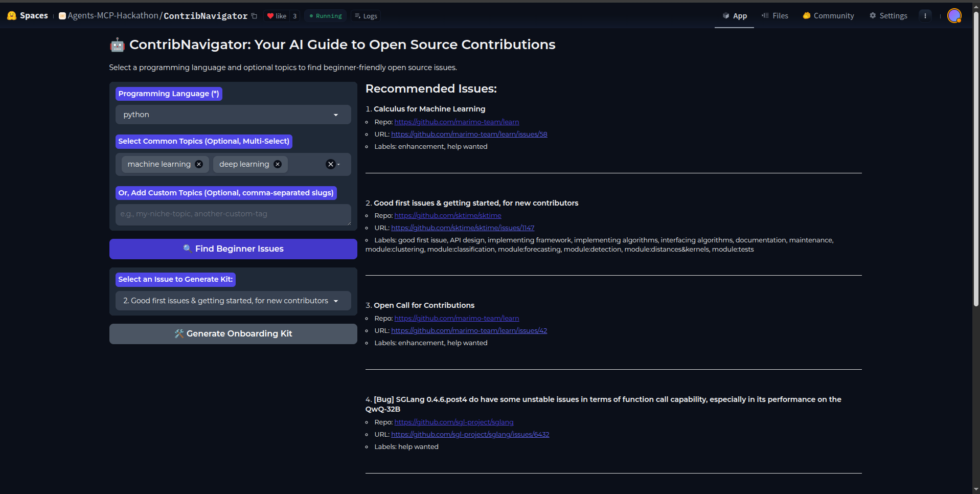Open the Files tab
This screenshot has height=494, width=980.
point(775,16)
